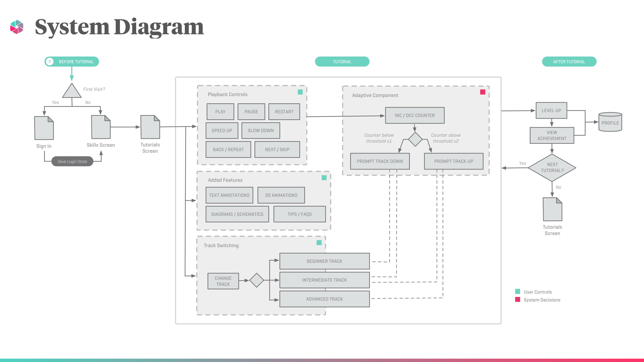Viewport: 644px width, 362px height.
Task: Select 3D ANIMATIONS added feature
Action: click(x=281, y=195)
